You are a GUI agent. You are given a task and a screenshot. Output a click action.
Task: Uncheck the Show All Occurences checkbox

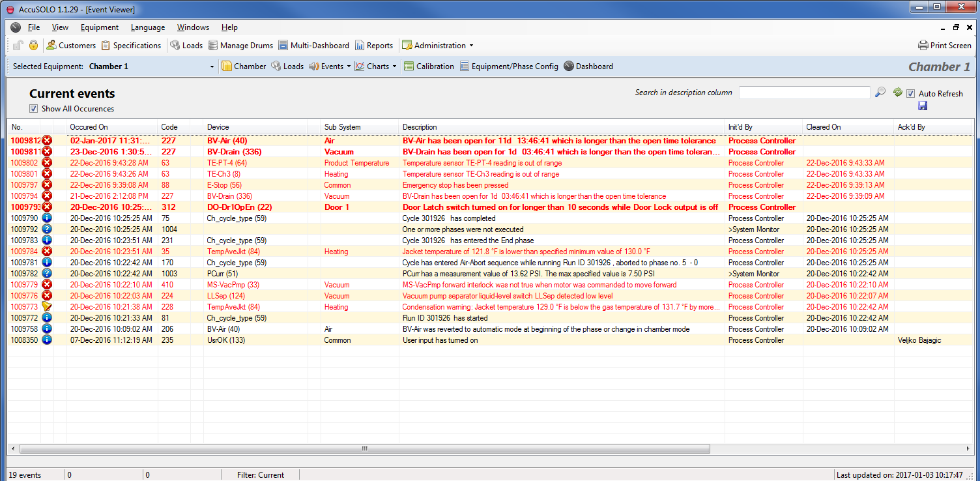pyautogui.click(x=34, y=109)
